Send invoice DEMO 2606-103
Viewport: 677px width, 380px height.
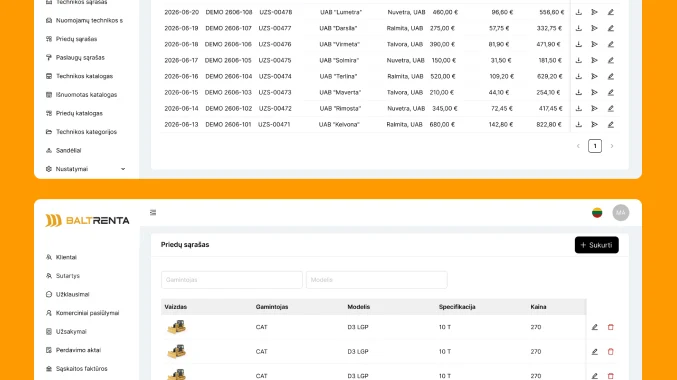tap(595, 92)
